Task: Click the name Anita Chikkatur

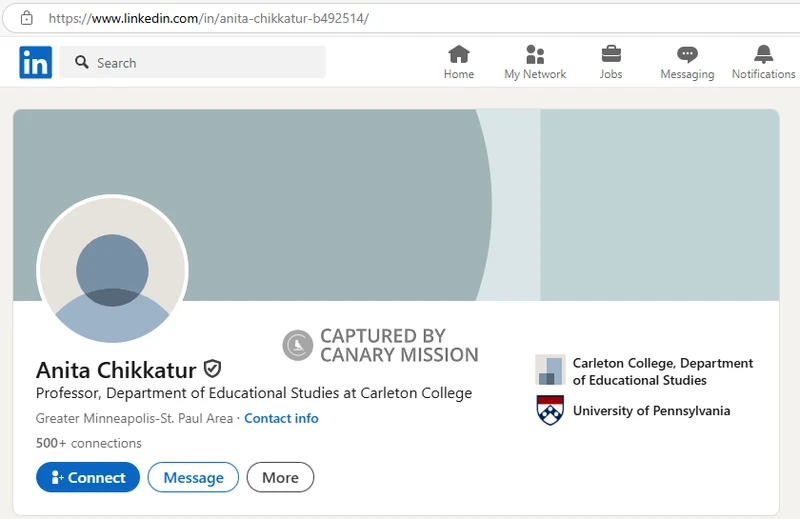Action: point(116,370)
